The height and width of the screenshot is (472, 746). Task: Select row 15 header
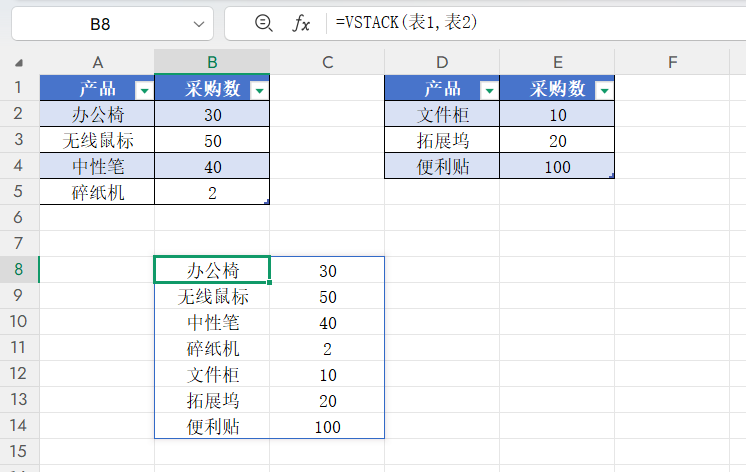pos(19,451)
